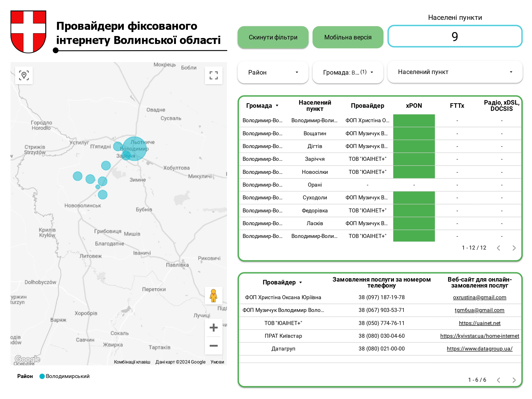Go to the previous page of the settlements table
532x399 pixels.
point(499,248)
